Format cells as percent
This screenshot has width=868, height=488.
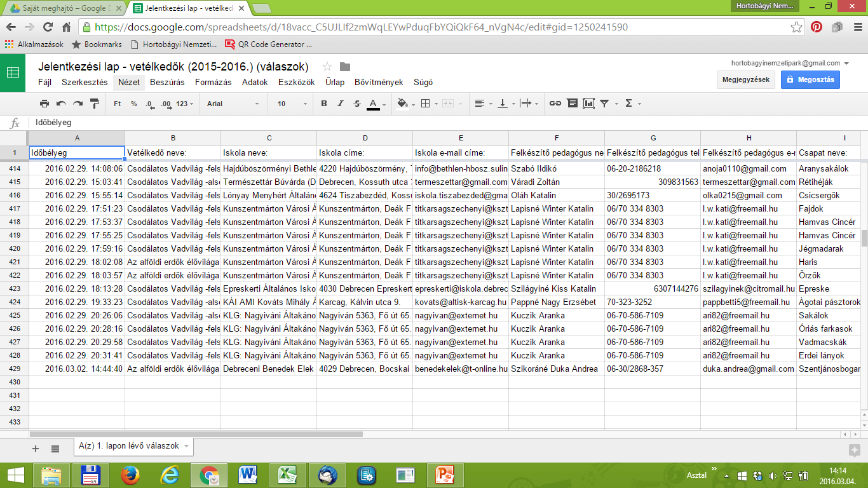(x=133, y=104)
